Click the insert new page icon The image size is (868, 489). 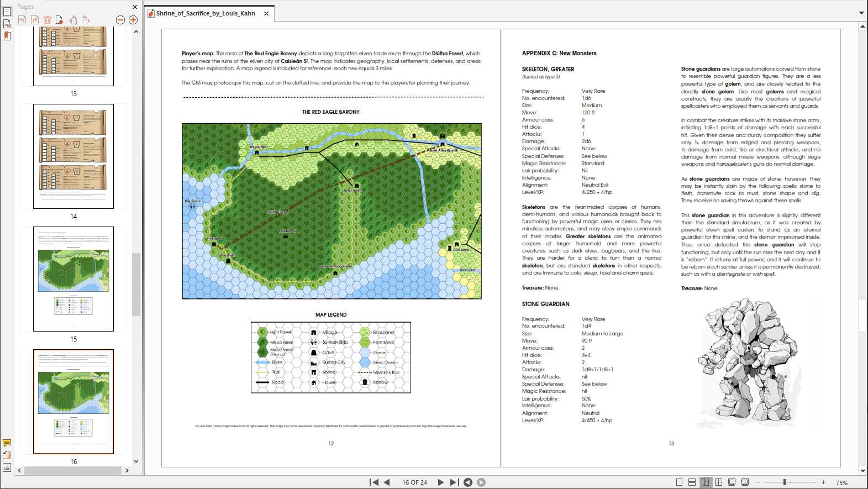60,20
